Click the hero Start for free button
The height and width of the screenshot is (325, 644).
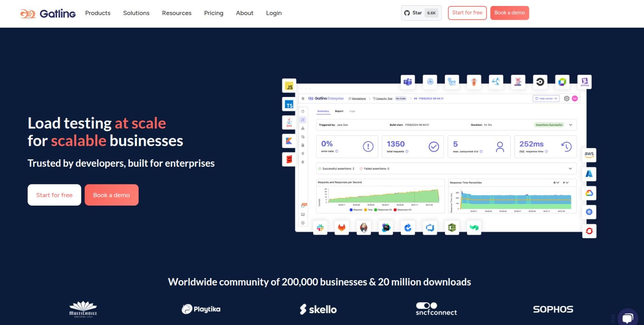coord(54,195)
